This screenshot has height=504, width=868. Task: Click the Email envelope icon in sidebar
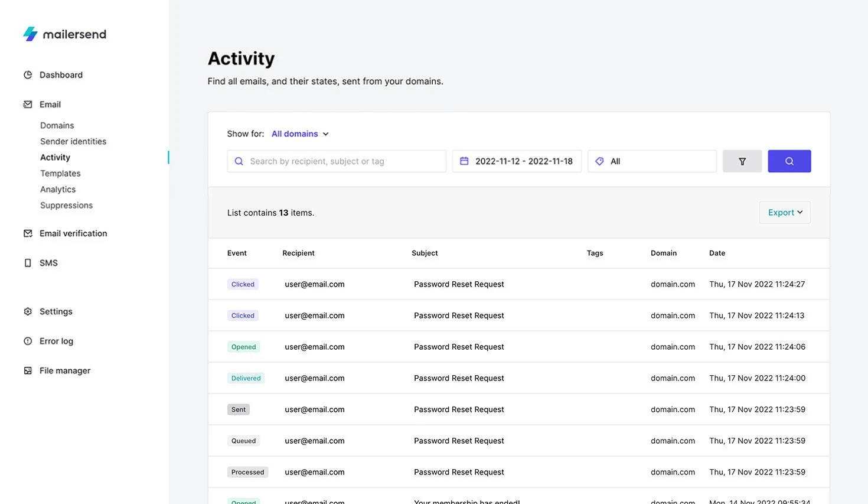pyautogui.click(x=28, y=105)
